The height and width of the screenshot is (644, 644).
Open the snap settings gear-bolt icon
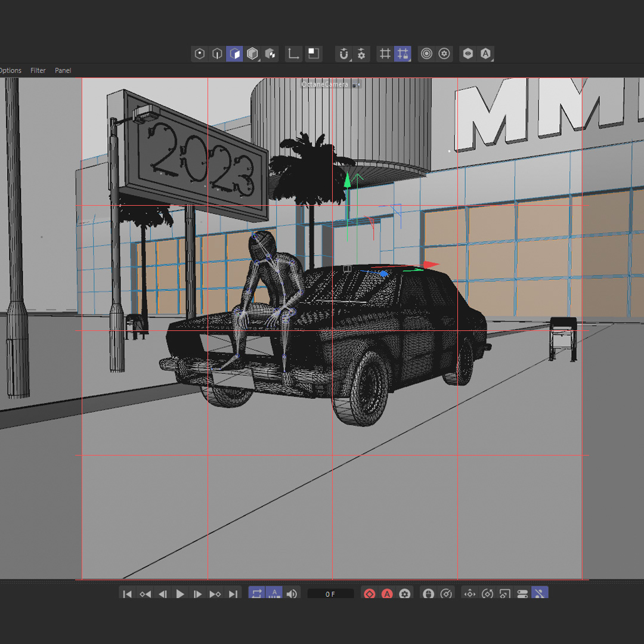click(361, 54)
